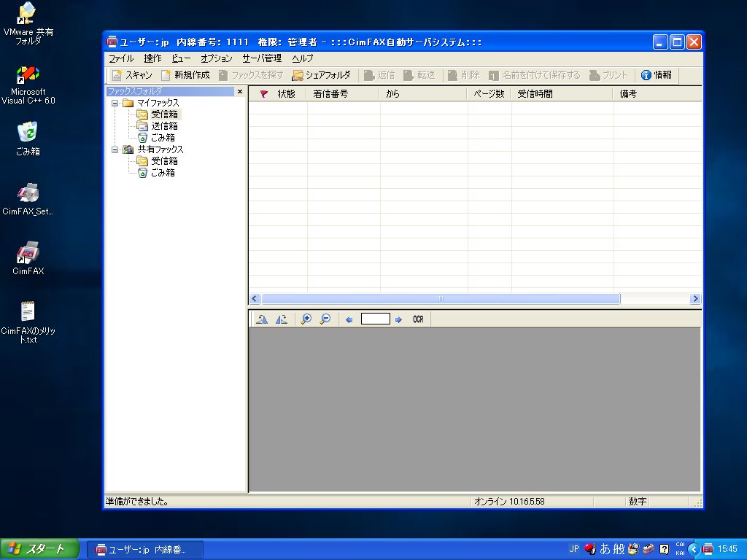Click the 数字 status bar indicator
The height and width of the screenshot is (560, 747).
point(638,502)
